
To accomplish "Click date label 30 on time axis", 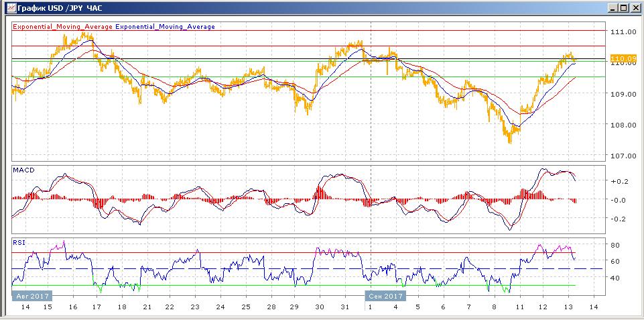I will tap(320, 308).
